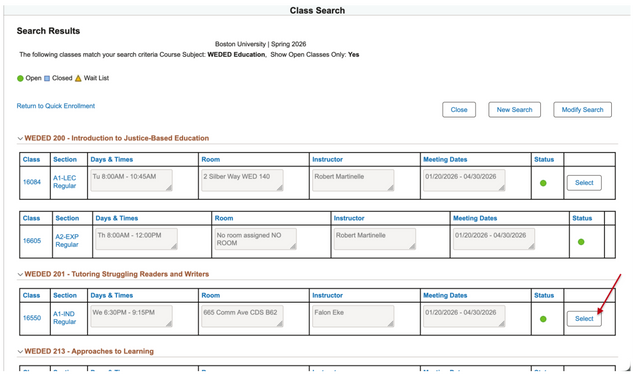Click Robert Martinelle field in class 16605 row
636x375 pixels.
[x=375, y=239]
